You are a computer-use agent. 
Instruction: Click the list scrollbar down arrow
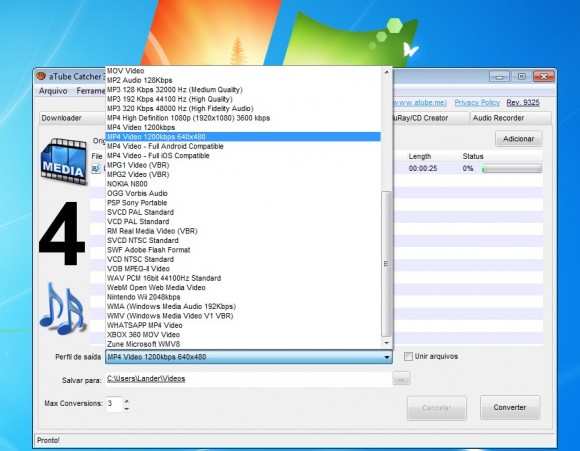click(386, 343)
